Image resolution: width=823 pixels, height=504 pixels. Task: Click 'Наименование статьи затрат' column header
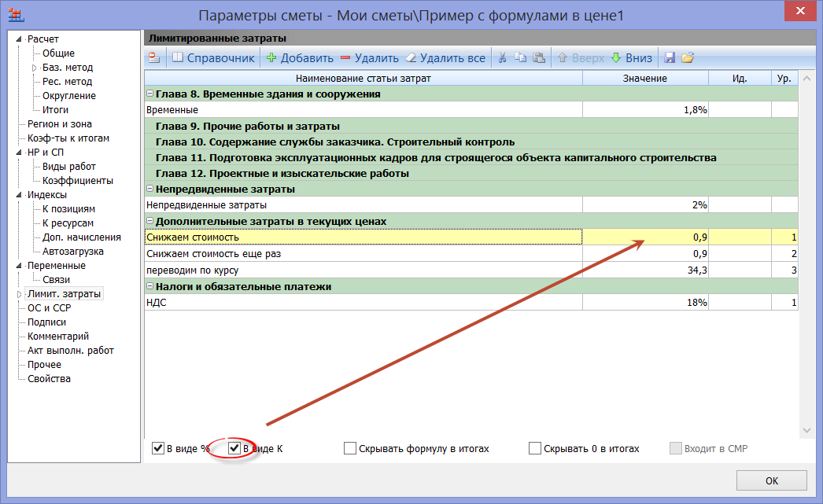[x=364, y=78]
